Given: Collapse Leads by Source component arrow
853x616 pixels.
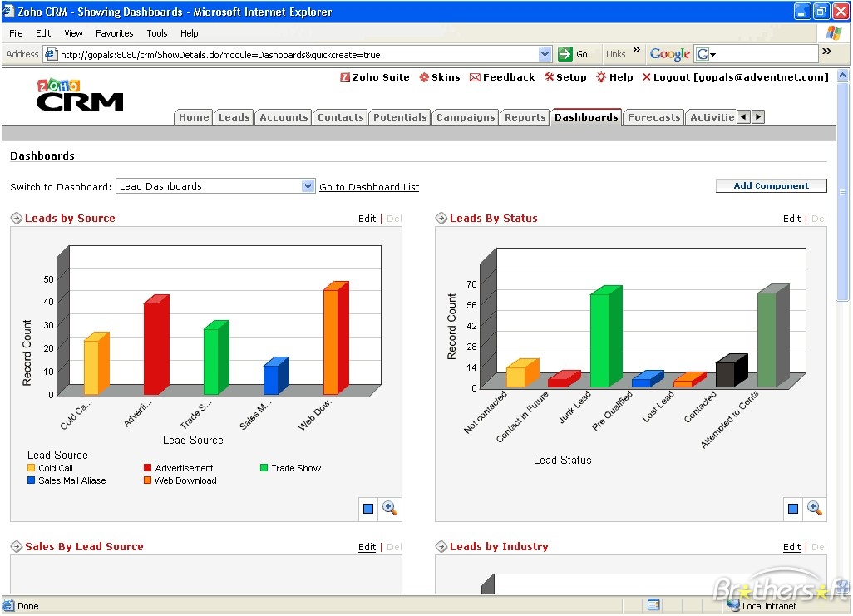Looking at the screenshot, I should point(17,218).
